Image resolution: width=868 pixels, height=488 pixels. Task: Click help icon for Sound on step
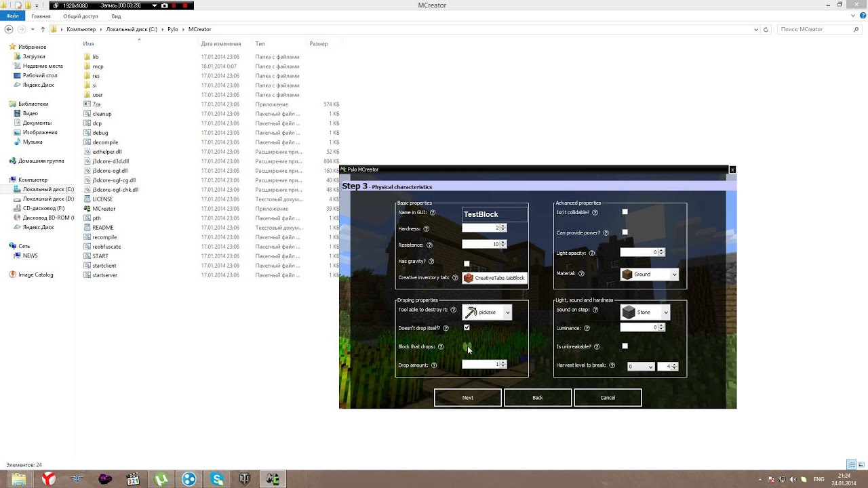[595, 310]
